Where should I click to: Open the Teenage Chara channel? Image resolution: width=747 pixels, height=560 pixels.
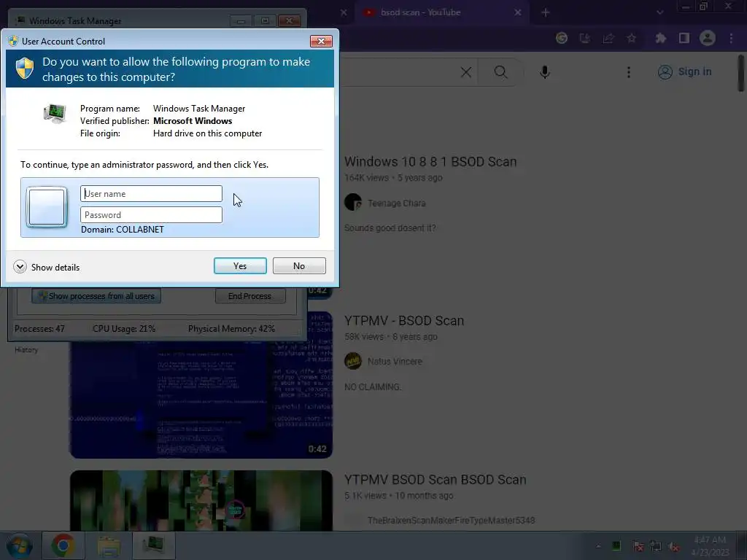coord(396,203)
